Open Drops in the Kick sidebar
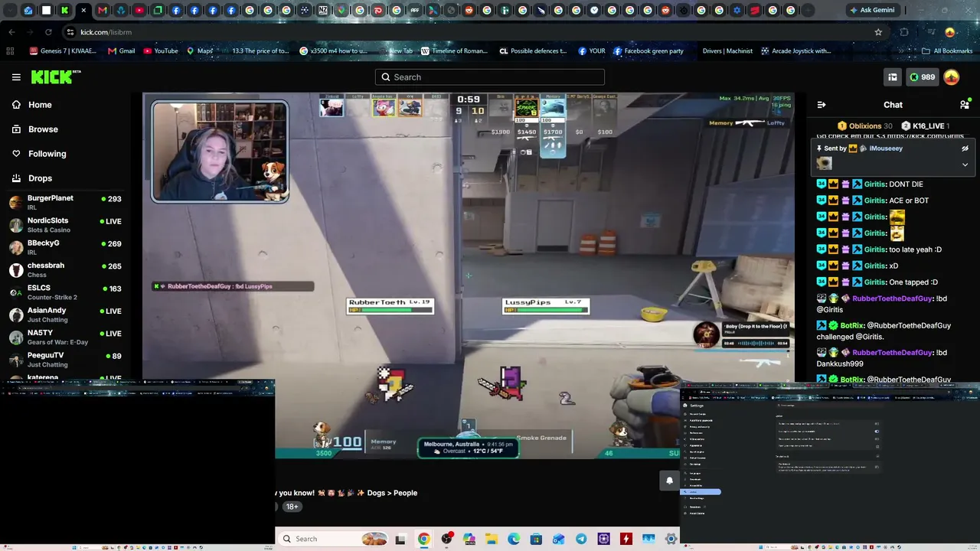 [x=40, y=178]
